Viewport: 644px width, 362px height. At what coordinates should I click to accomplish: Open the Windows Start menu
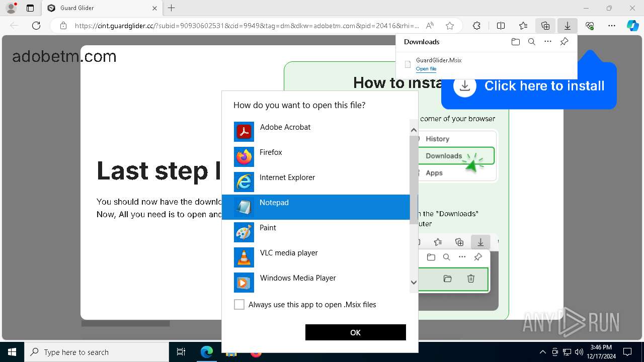pyautogui.click(x=12, y=352)
